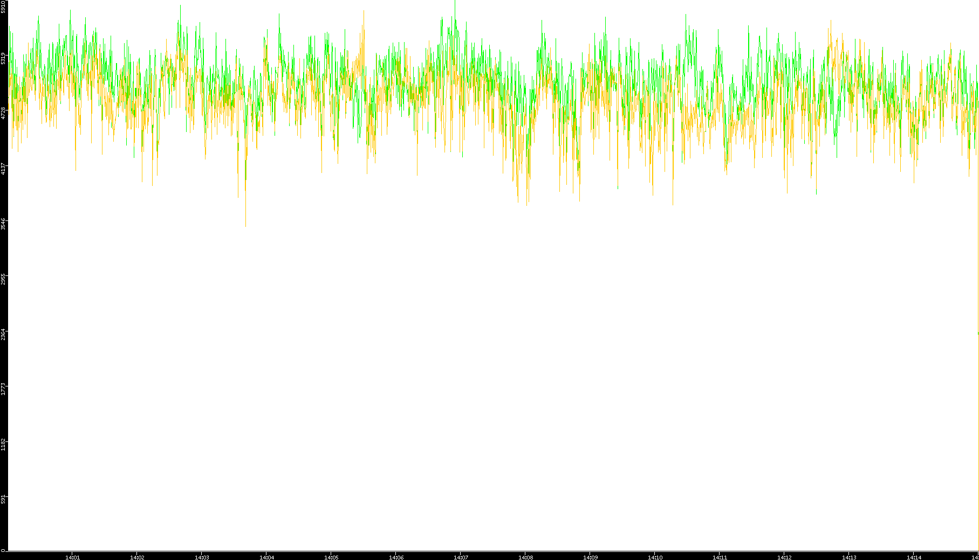Select the 591 vertical axis label
Viewport: 979px width, 560px height.
coord(3,499)
